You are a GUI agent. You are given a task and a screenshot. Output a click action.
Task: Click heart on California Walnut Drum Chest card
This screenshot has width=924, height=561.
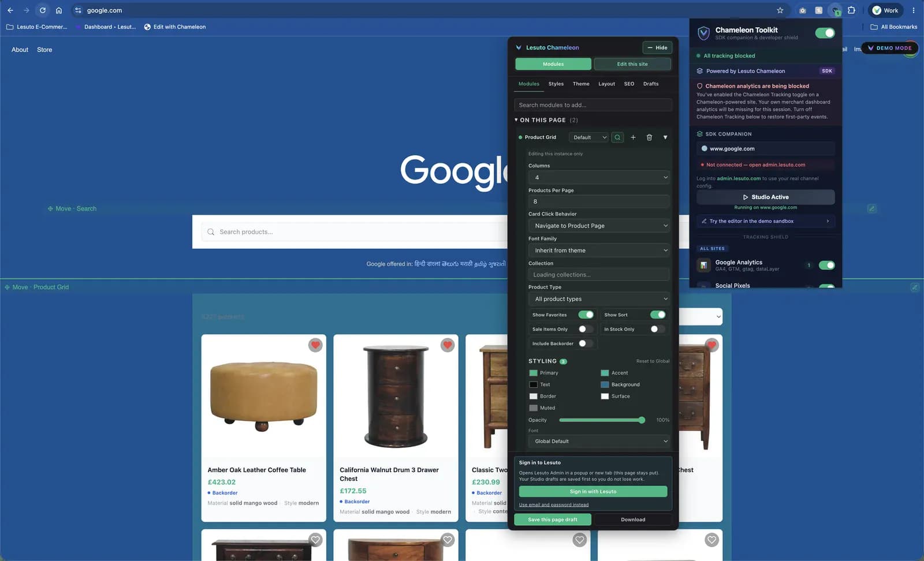point(448,345)
